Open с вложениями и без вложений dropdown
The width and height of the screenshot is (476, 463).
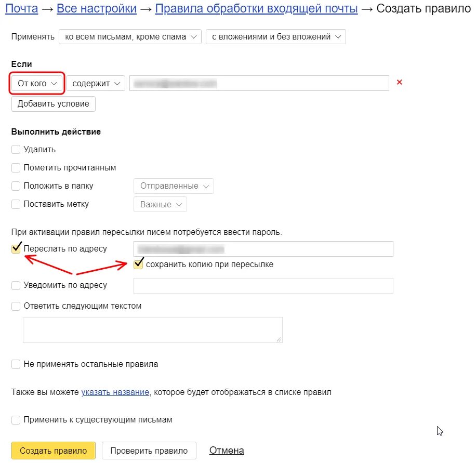point(276,37)
